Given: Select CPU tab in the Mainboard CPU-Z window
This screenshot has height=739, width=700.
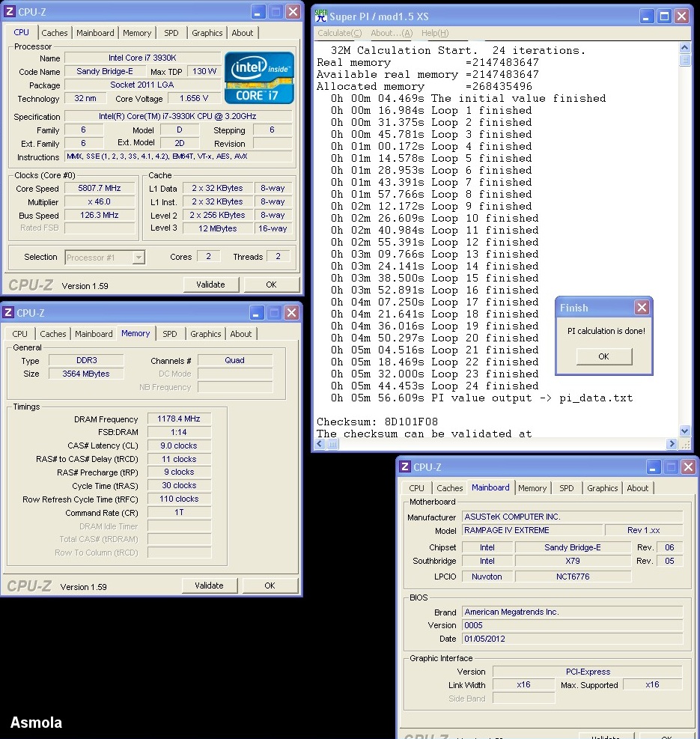Looking at the screenshot, I should [417, 488].
